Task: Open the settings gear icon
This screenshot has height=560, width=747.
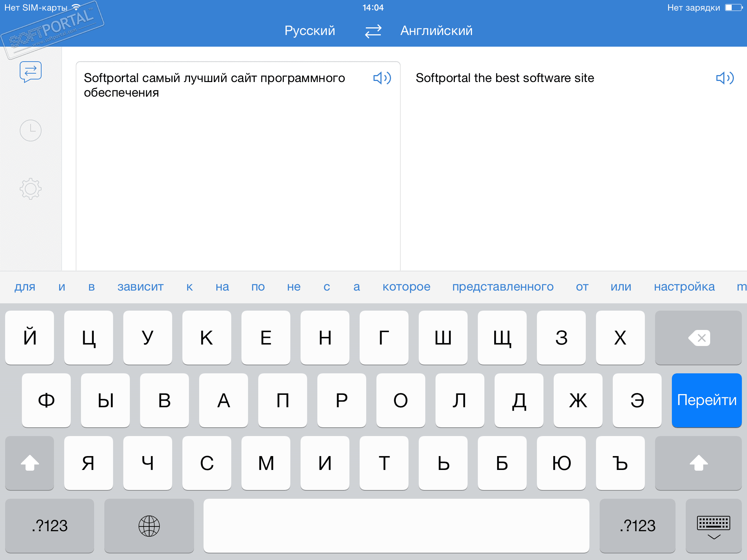Action: [31, 190]
